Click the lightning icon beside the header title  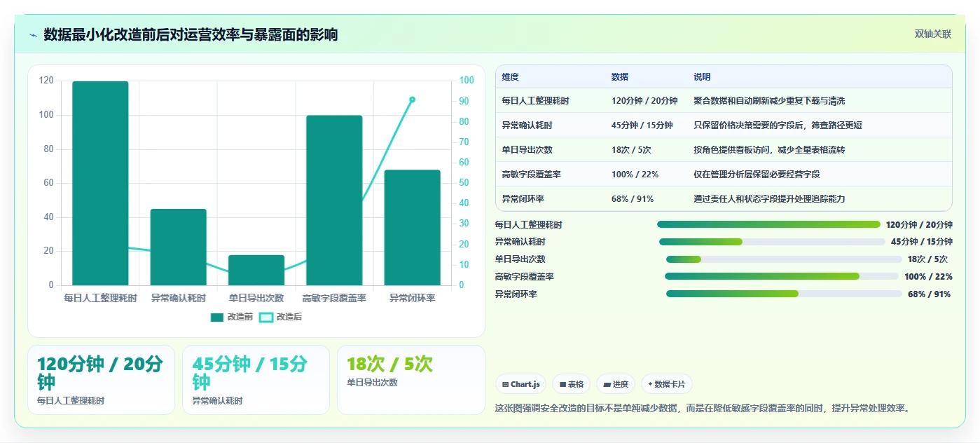33,35
